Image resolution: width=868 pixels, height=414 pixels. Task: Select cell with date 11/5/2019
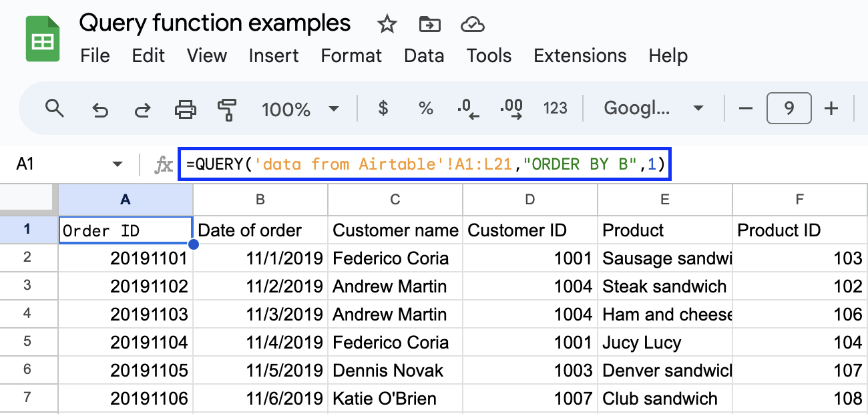(x=260, y=370)
